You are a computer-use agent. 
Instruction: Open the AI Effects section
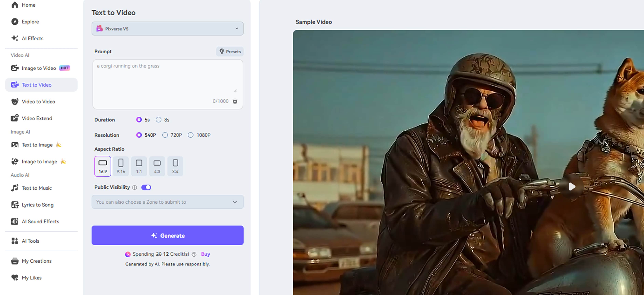tap(32, 38)
